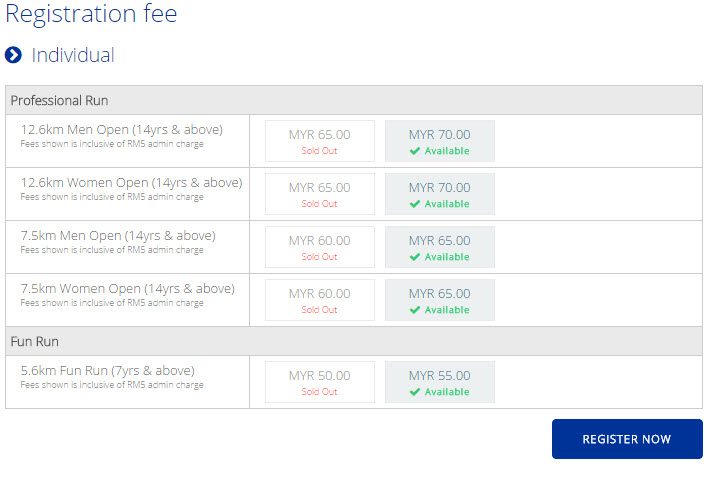Click sold out MYR 60.00 7.5km Women option
The height and width of the screenshot is (486, 709).
click(319, 300)
